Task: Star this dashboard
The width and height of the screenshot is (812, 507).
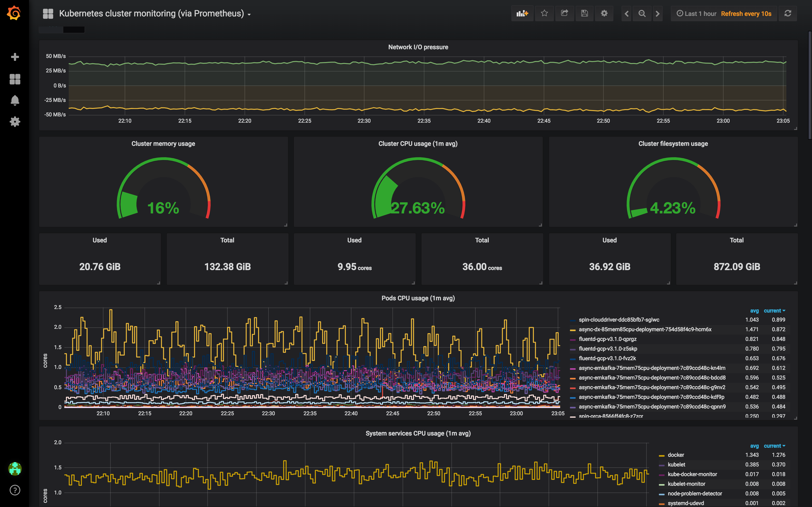Action: (x=544, y=14)
